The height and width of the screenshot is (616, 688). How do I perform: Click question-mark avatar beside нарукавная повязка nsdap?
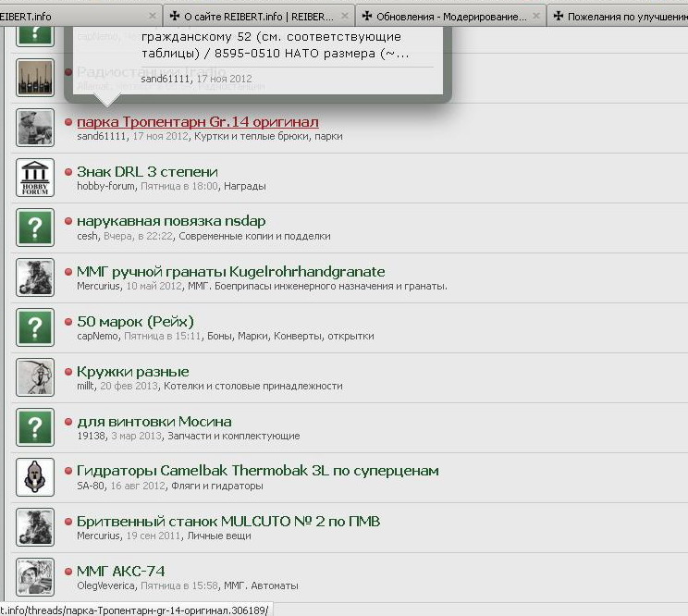click(x=35, y=228)
